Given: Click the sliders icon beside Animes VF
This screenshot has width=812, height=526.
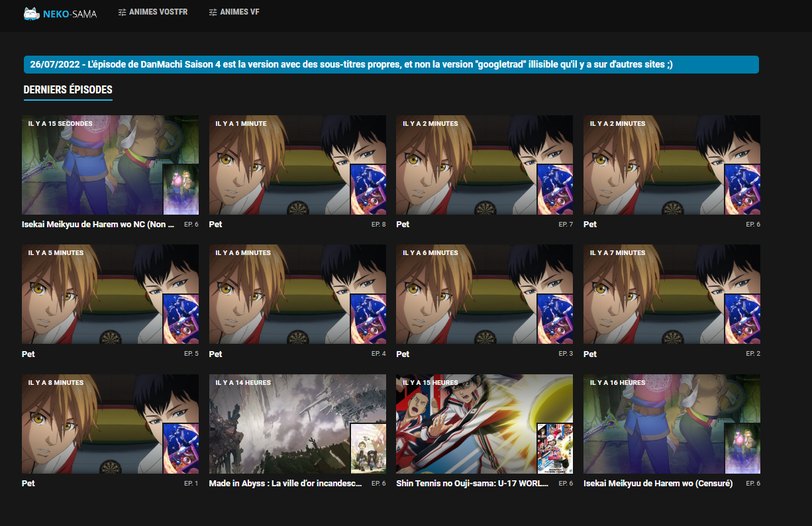Looking at the screenshot, I should (213, 12).
